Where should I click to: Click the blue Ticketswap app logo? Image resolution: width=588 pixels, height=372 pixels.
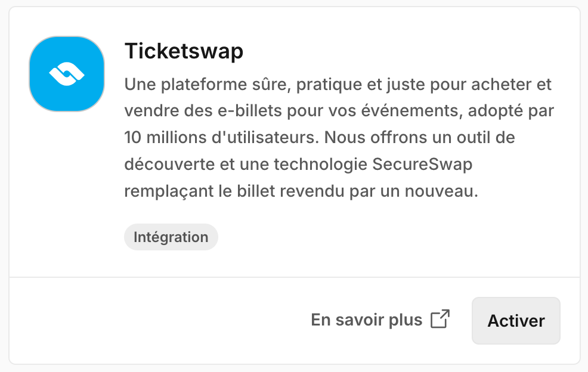(67, 74)
